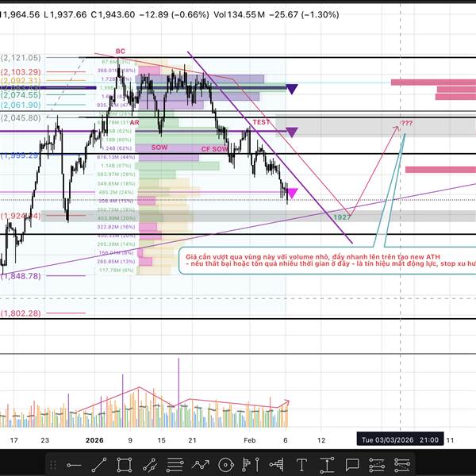The height and width of the screenshot is (476, 476).
Task: Grab the drawing toolbar drag handle
Action: pos(53,464)
